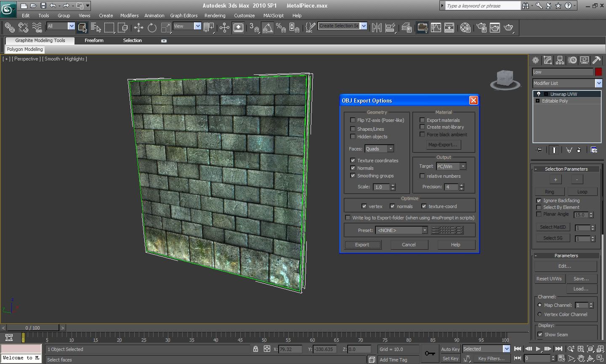Click the Key Filters... button
This screenshot has width=606, height=364.
[x=491, y=359]
